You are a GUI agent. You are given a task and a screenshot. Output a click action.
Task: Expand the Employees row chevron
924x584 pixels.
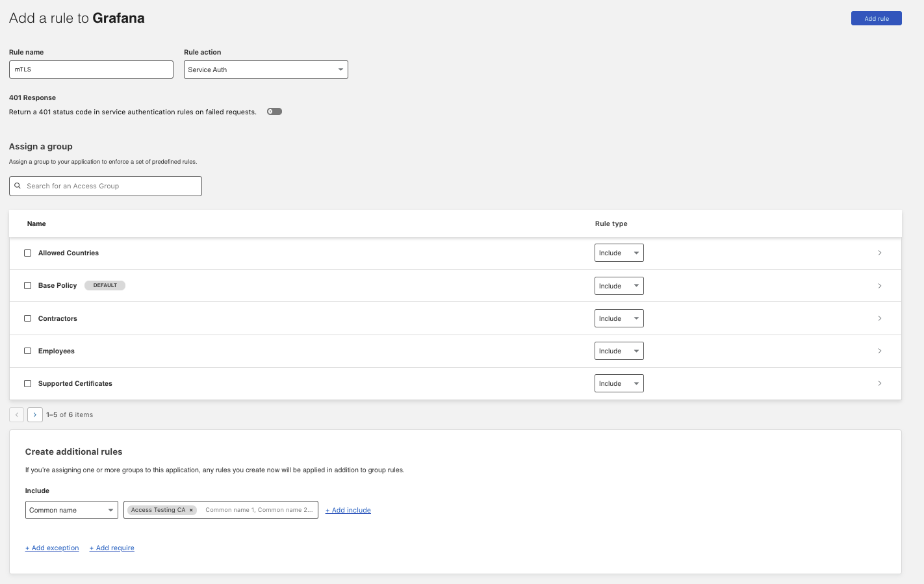pyautogui.click(x=880, y=351)
